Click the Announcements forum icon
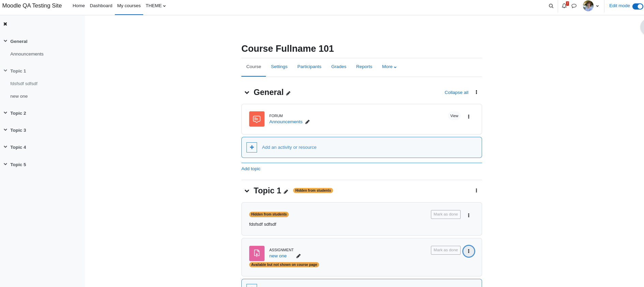The image size is (644, 287). click(257, 119)
